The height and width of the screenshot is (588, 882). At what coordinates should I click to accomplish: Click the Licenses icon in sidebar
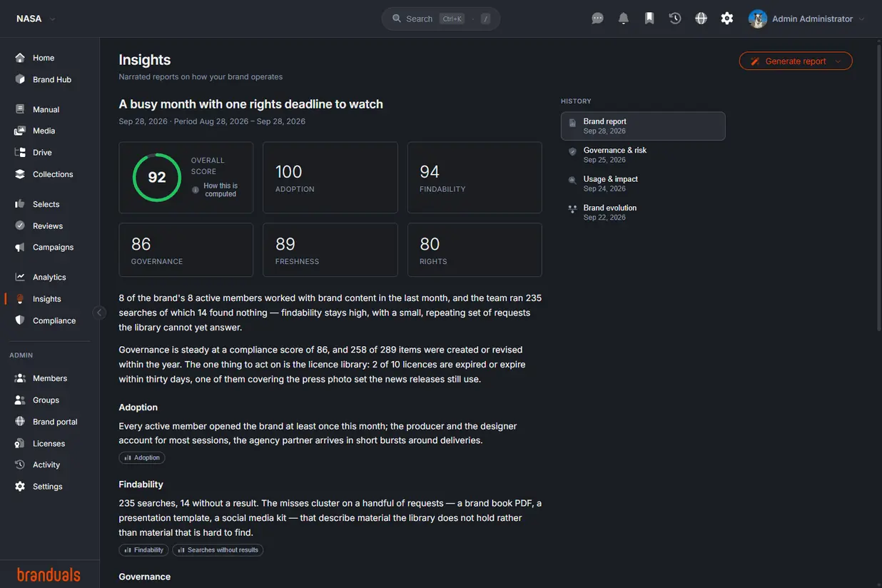click(x=20, y=443)
